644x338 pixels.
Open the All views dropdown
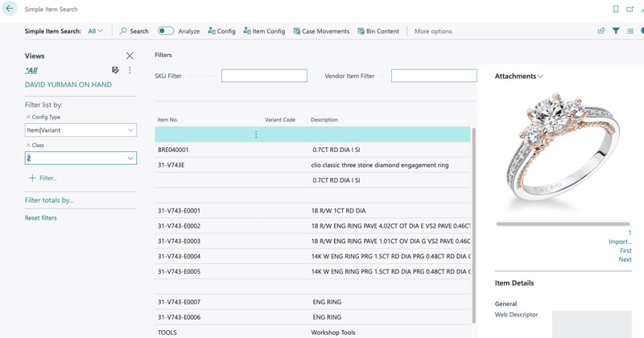96,31
